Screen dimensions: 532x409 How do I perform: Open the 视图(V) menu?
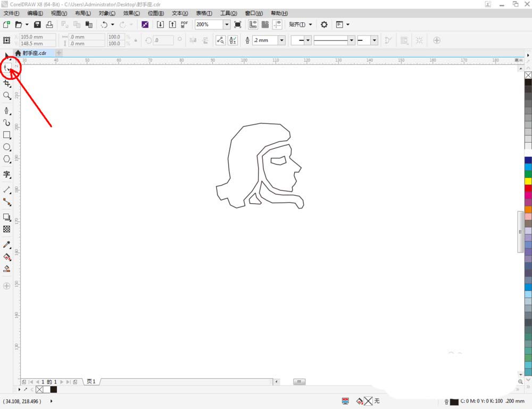click(x=59, y=13)
